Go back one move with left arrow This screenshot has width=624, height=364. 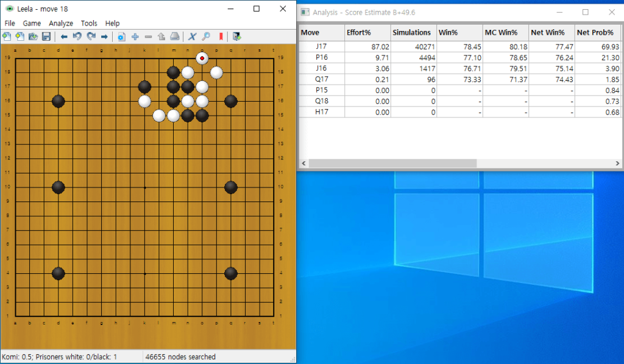[63, 37]
